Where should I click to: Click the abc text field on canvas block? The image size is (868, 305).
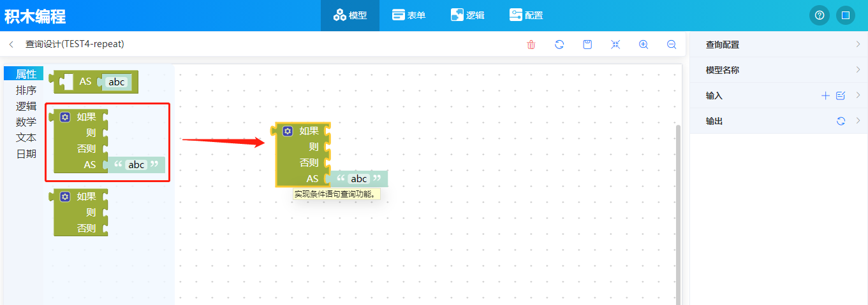359,179
